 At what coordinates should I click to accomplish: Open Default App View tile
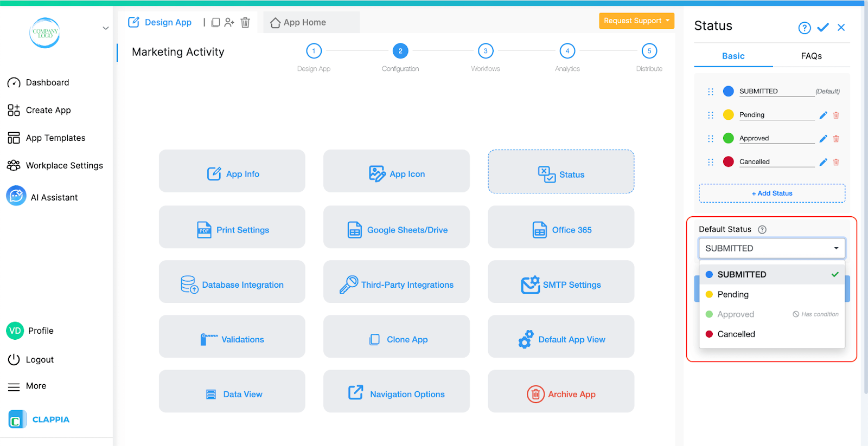coord(561,337)
